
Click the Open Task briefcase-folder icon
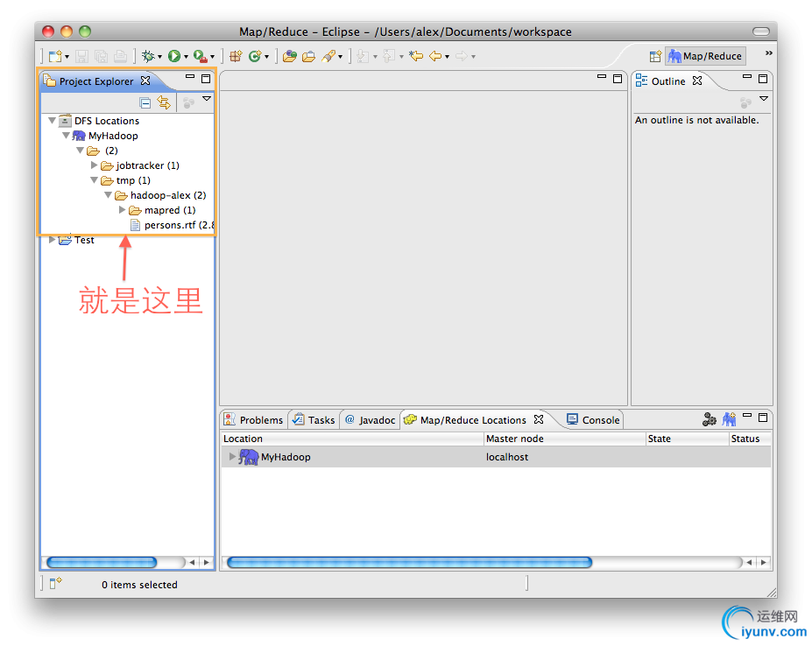point(308,56)
